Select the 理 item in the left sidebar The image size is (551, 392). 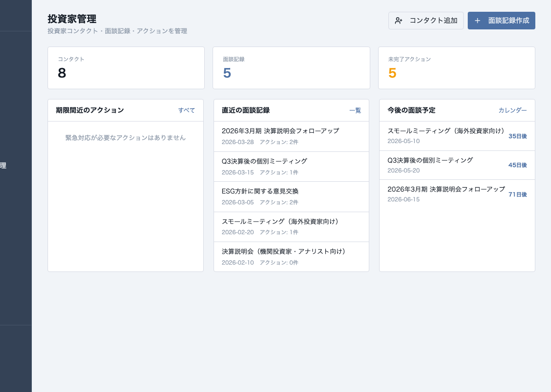pyautogui.click(x=4, y=166)
